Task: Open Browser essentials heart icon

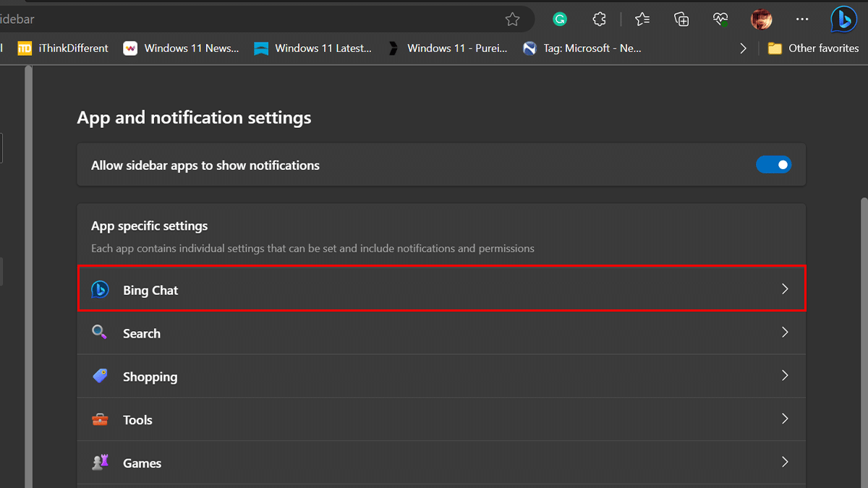Action: [720, 20]
